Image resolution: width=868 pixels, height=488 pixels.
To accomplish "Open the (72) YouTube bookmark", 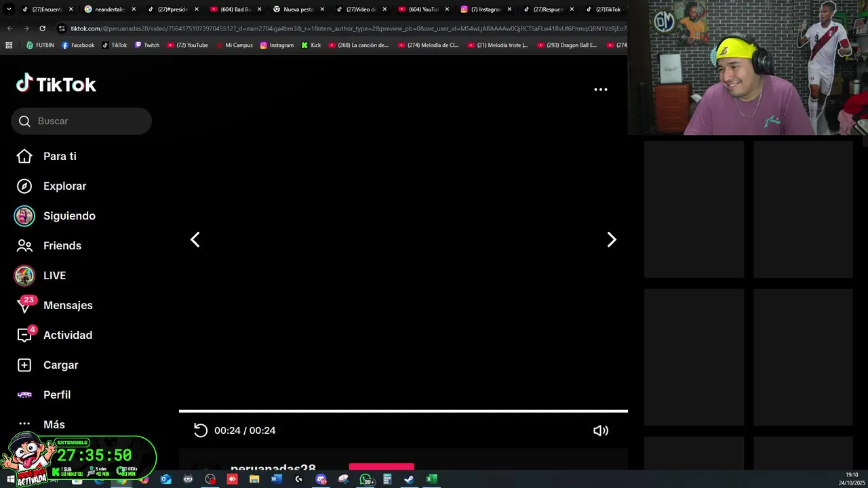I will coord(187,45).
